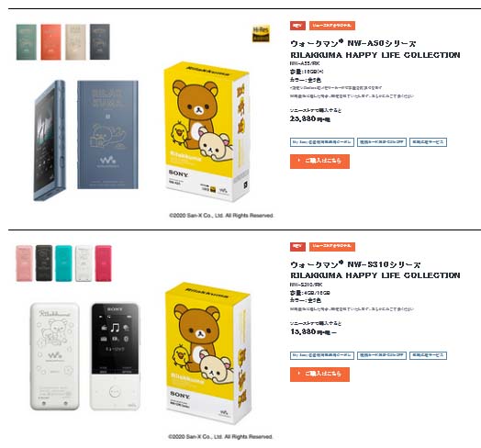481x448 pixels.
Task: Select the orange-red NW-A50 color thumbnail
Action: pos(50,42)
